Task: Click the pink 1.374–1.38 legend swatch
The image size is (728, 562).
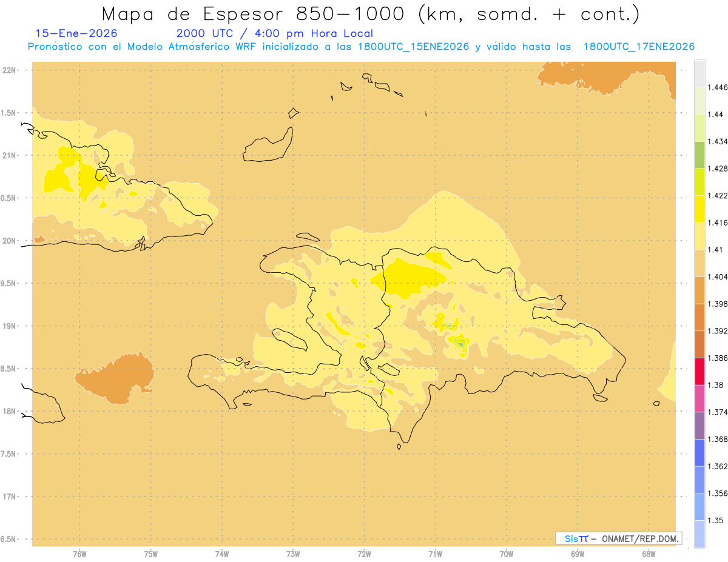Action: [699, 398]
